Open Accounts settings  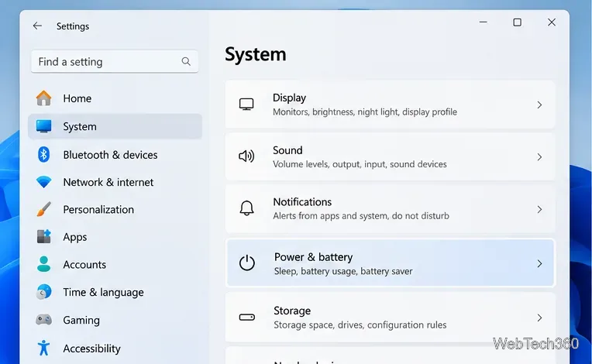click(x=115, y=264)
